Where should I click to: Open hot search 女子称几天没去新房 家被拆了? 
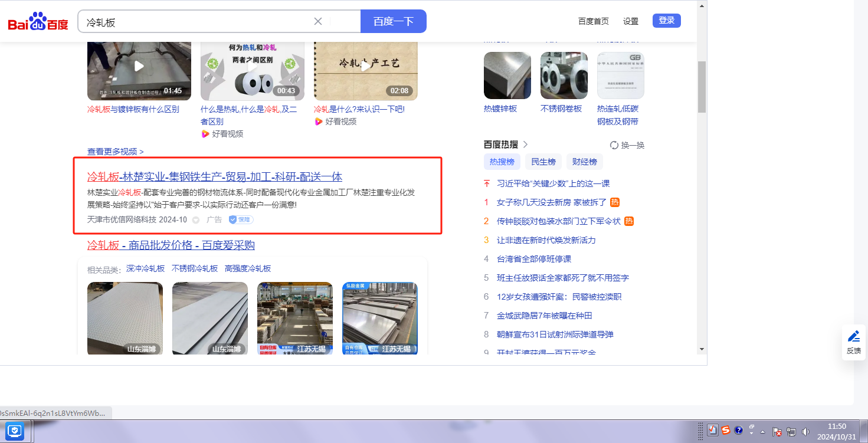point(552,202)
